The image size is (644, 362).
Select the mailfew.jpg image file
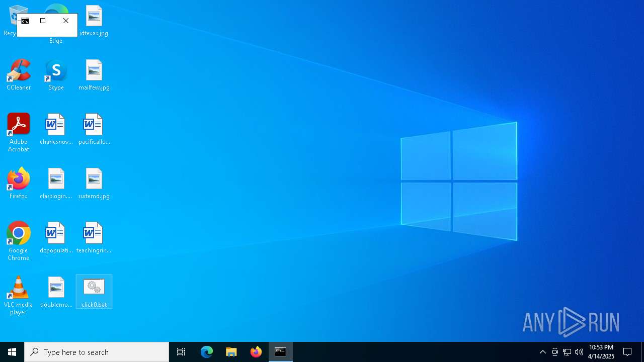click(x=94, y=75)
